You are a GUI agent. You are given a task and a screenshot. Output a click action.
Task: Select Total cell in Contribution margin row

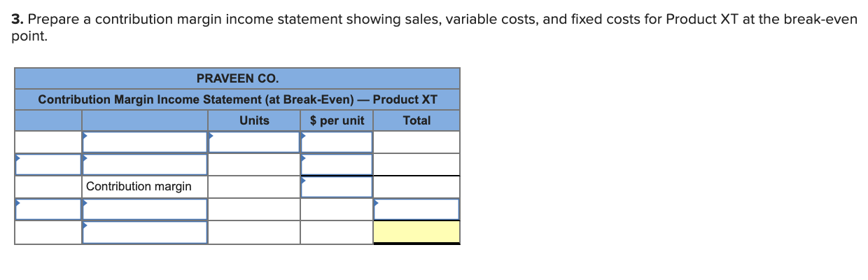pyautogui.click(x=416, y=187)
